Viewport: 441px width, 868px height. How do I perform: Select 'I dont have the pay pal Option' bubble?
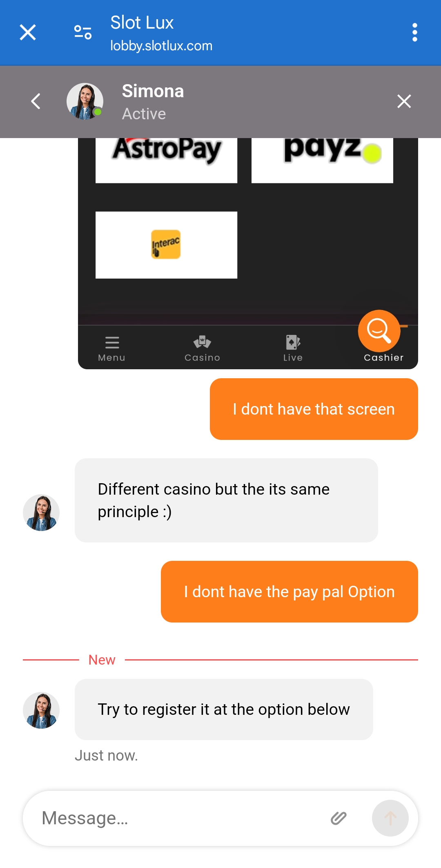pyautogui.click(x=290, y=591)
